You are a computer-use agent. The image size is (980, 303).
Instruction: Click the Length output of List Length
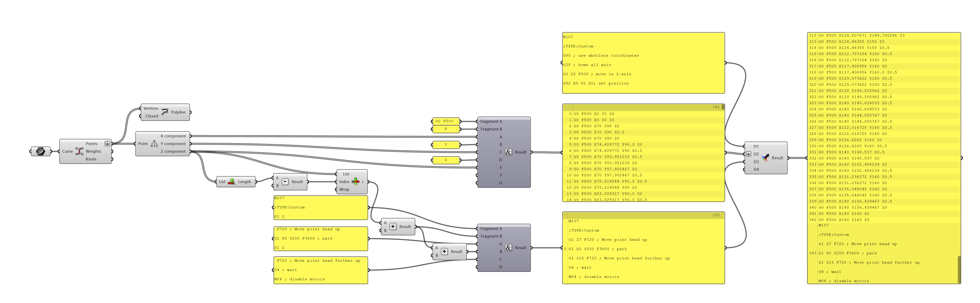pos(245,182)
